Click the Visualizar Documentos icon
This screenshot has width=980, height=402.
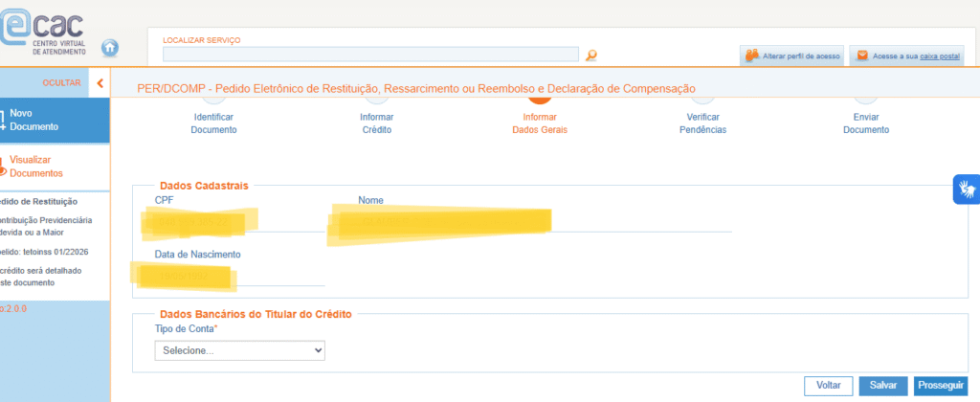tap(3, 167)
